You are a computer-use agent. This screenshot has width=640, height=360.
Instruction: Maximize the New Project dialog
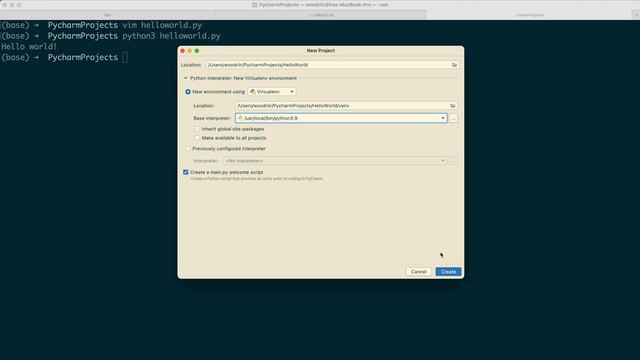pos(197,51)
